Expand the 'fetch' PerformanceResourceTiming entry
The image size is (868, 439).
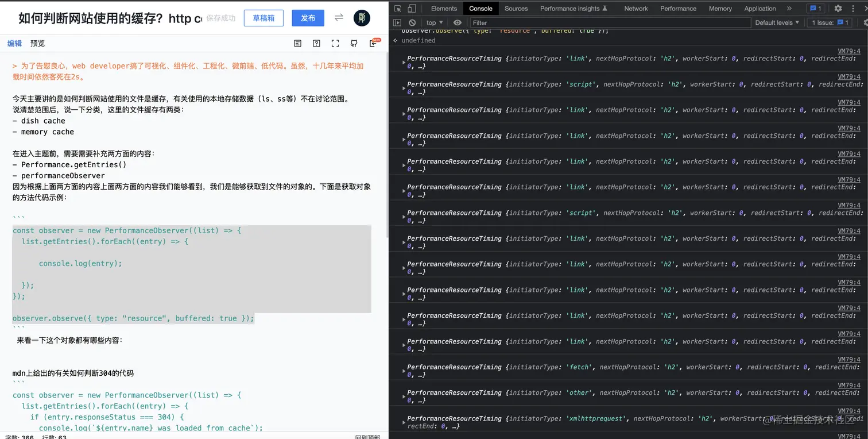click(x=404, y=371)
